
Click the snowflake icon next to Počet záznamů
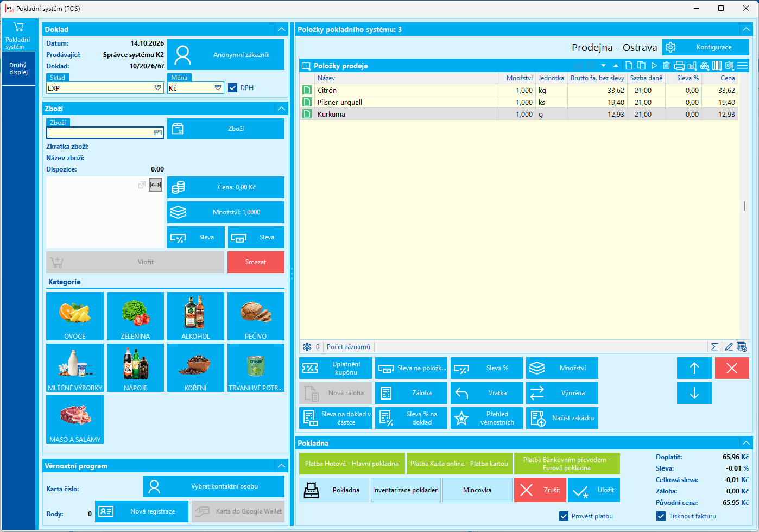tap(307, 346)
